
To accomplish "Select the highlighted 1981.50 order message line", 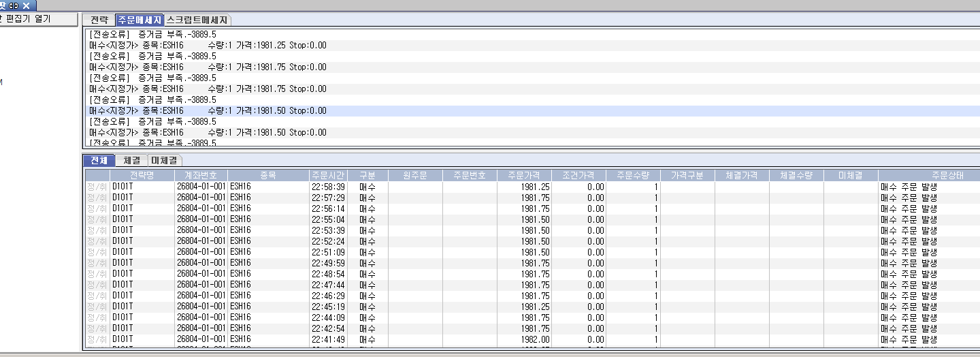I will click(208, 111).
